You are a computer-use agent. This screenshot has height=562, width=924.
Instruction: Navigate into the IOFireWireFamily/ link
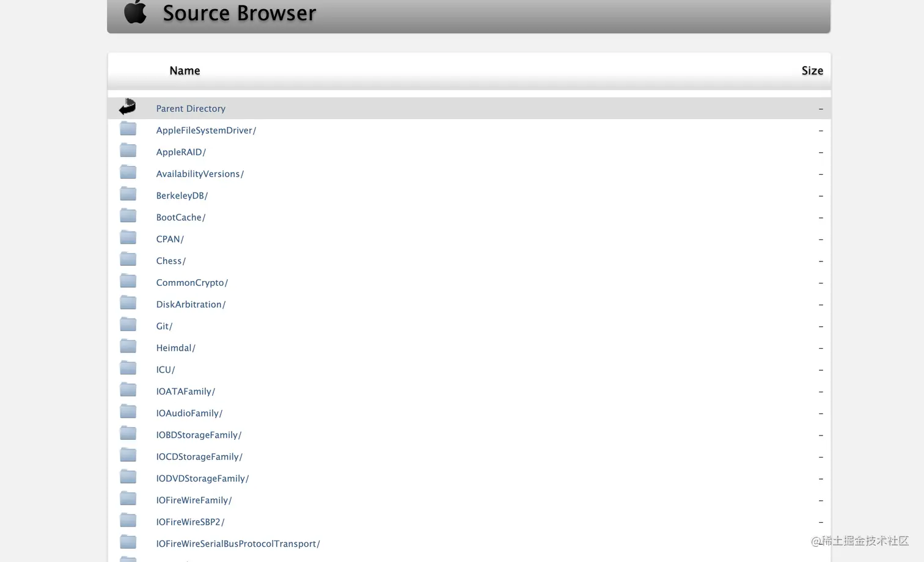(194, 500)
